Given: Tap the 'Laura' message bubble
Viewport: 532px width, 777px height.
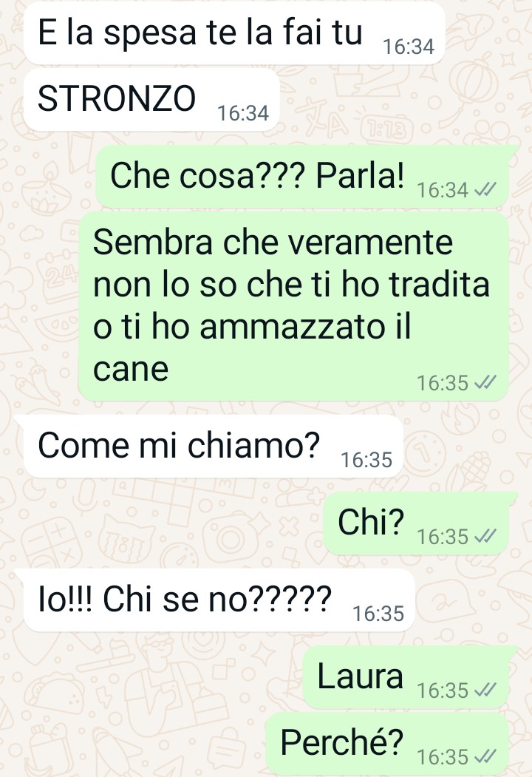Looking at the screenshot, I should 406,677.
